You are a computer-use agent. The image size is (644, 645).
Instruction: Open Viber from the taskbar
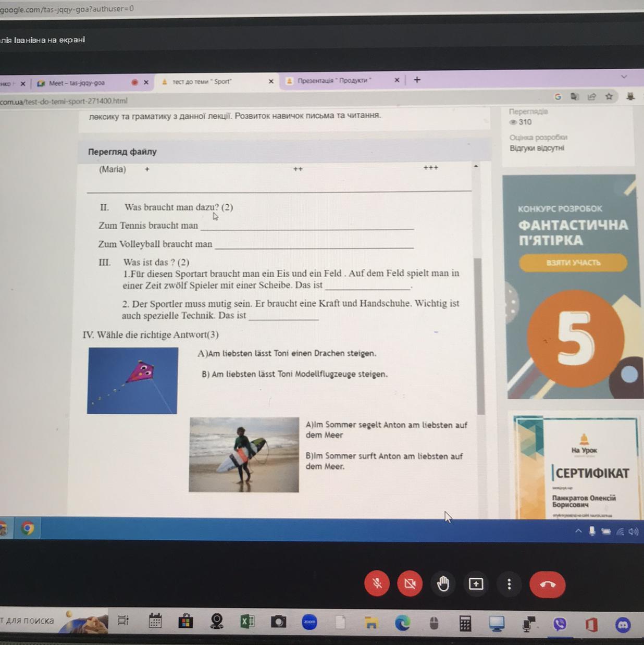tap(560, 624)
